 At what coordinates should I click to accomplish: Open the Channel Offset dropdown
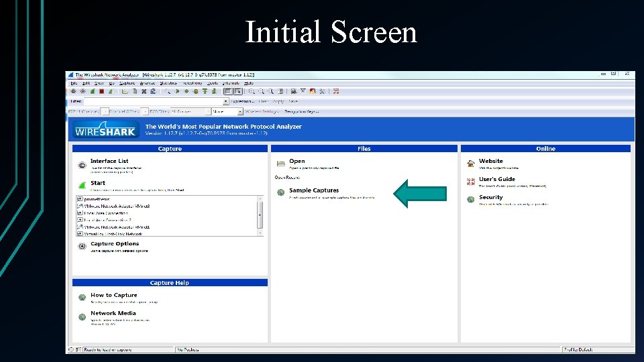145,112
